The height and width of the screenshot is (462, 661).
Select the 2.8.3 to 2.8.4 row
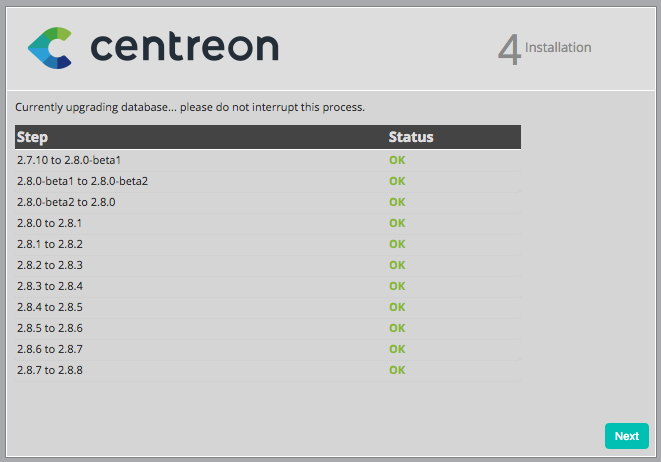[49, 286]
